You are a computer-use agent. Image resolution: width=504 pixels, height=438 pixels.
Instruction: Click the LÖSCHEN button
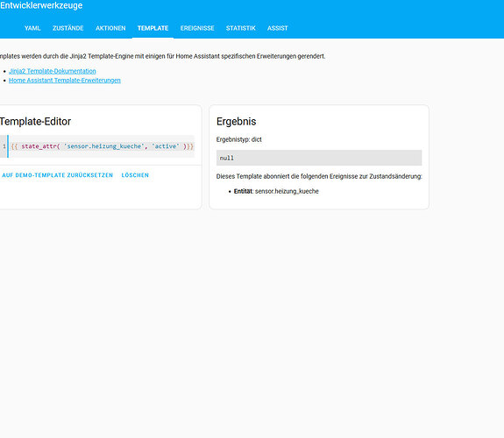click(x=135, y=175)
